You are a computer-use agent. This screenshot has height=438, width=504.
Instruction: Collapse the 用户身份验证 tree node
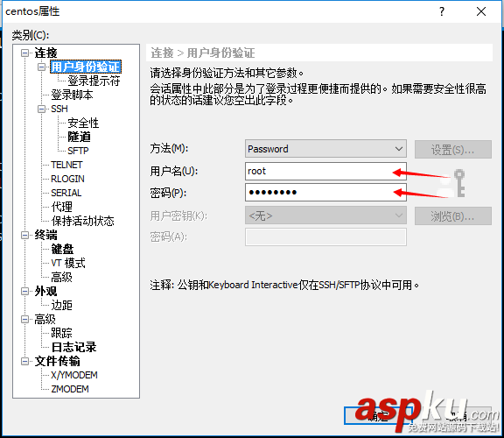[41, 67]
